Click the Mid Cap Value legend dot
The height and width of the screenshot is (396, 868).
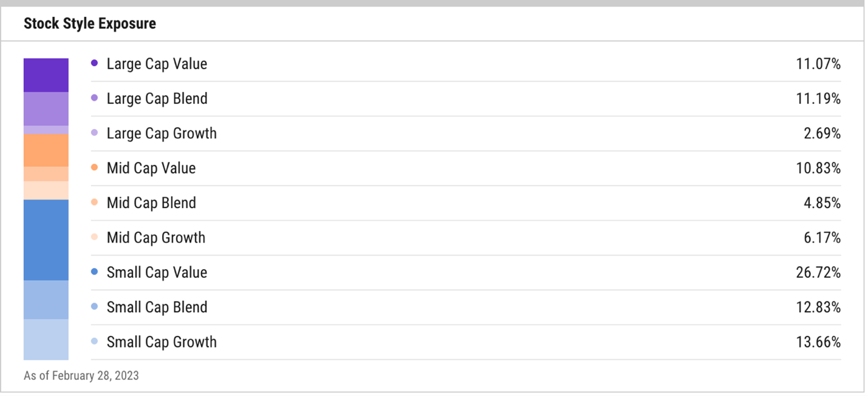(94, 167)
